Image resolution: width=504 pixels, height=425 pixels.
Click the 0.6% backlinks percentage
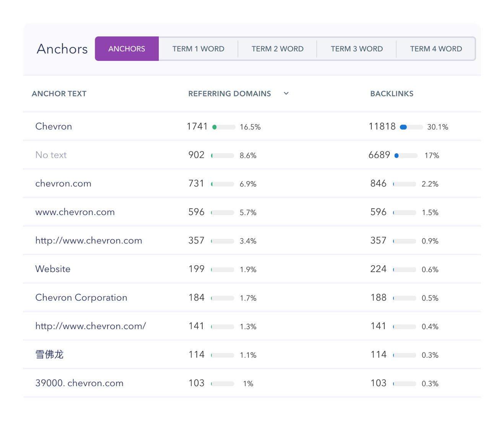[x=430, y=270]
